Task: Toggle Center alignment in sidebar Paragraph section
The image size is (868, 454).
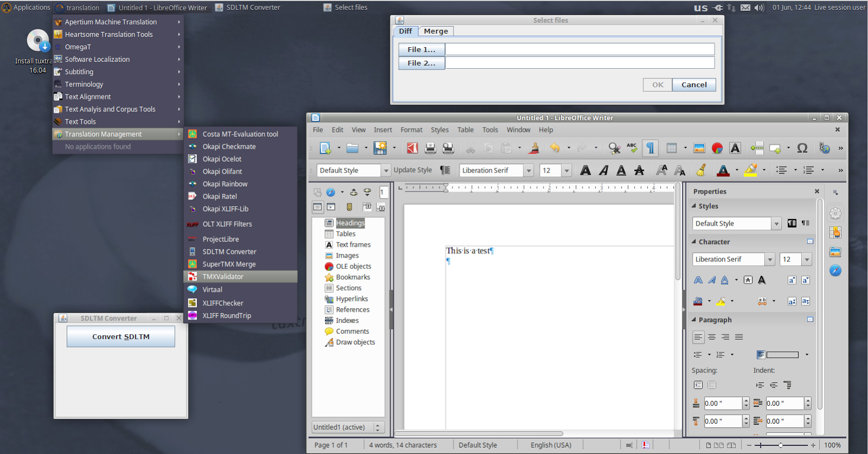Action: tap(712, 337)
